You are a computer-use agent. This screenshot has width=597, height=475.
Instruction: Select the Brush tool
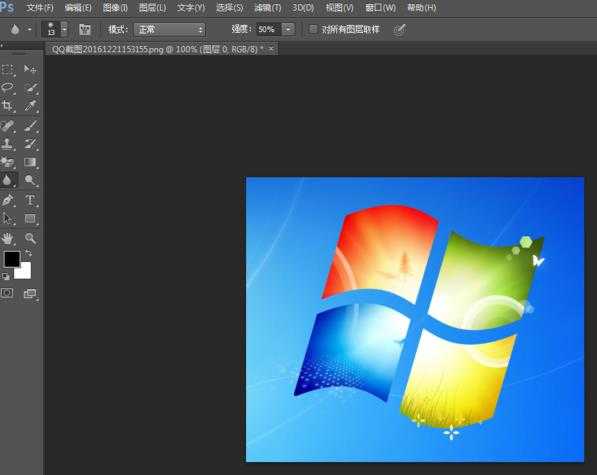30,125
